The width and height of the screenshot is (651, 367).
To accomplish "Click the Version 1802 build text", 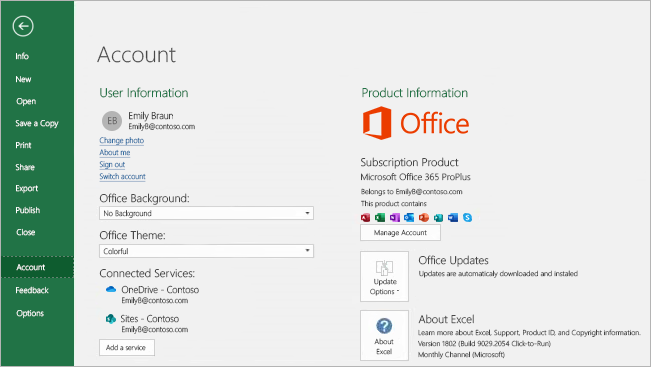I will pos(484,344).
